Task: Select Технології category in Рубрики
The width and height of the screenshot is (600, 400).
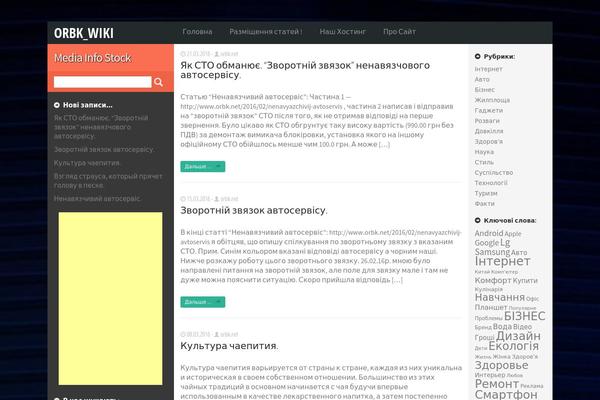Action: tap(491, 183)
